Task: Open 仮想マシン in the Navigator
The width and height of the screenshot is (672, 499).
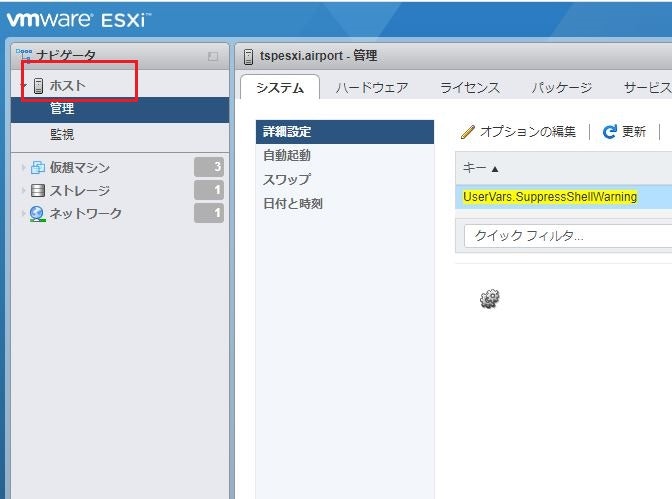Action: [x=80, y=167]
